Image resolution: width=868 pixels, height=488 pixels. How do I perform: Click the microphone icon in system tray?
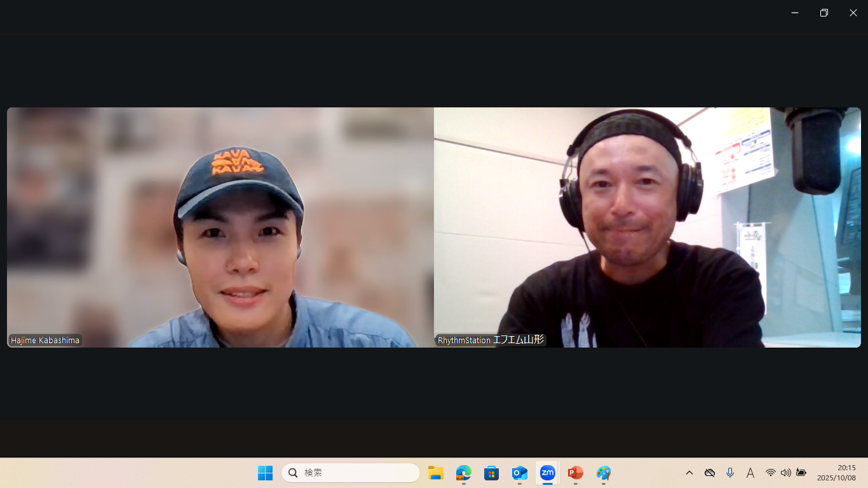(x=730, y=473)
